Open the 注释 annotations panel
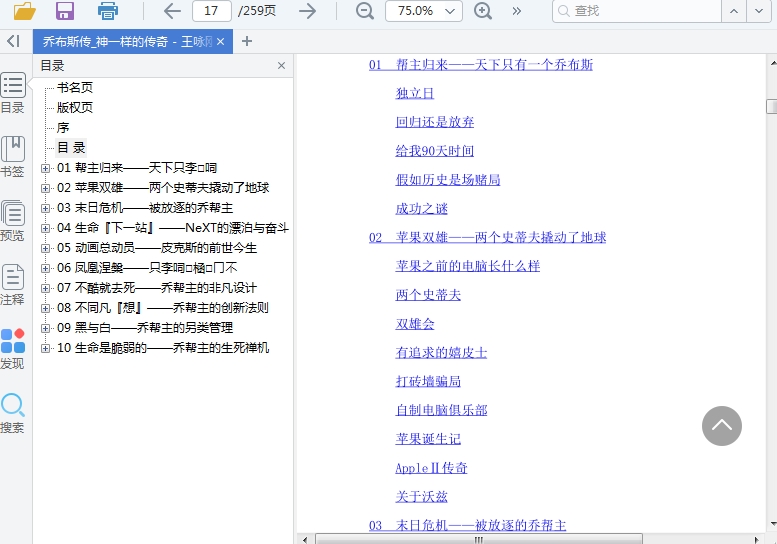The width and height of the screenshot is (777, 544). pos(13,285)
